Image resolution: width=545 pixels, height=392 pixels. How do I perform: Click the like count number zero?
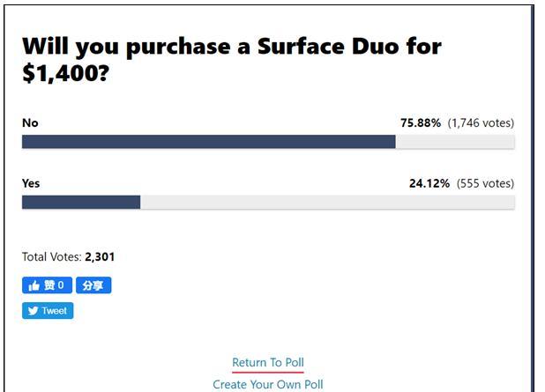coord(61,285)
